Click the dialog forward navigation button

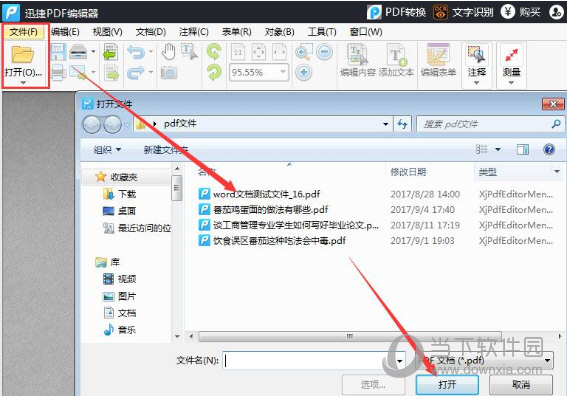(113, 124)
